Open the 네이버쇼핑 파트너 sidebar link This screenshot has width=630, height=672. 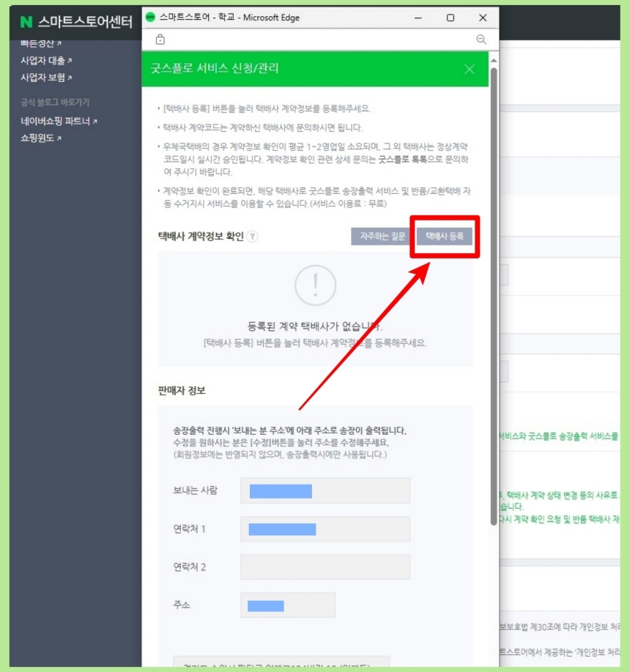click(x=59, y=122)
